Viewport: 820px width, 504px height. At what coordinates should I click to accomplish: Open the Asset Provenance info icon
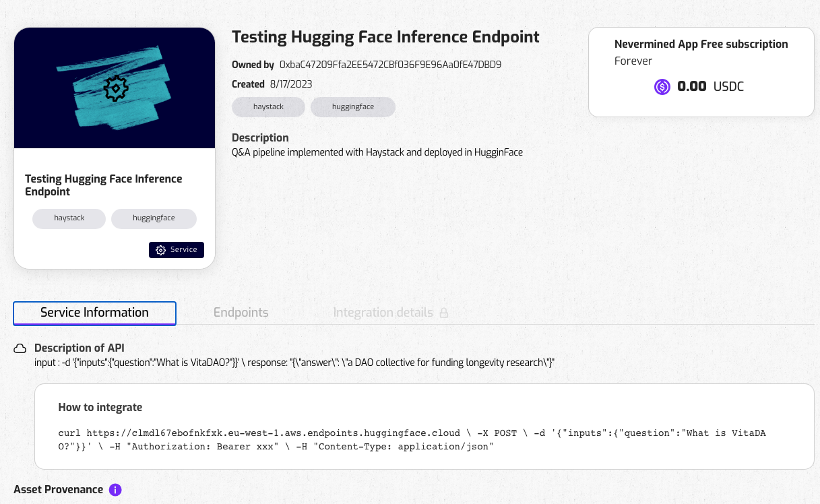(x=115, y=490)
